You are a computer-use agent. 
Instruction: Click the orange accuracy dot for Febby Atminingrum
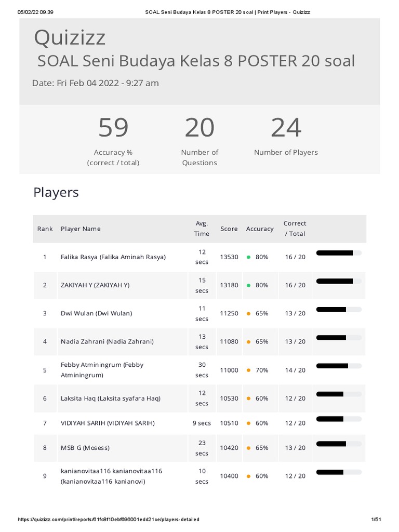248,370
